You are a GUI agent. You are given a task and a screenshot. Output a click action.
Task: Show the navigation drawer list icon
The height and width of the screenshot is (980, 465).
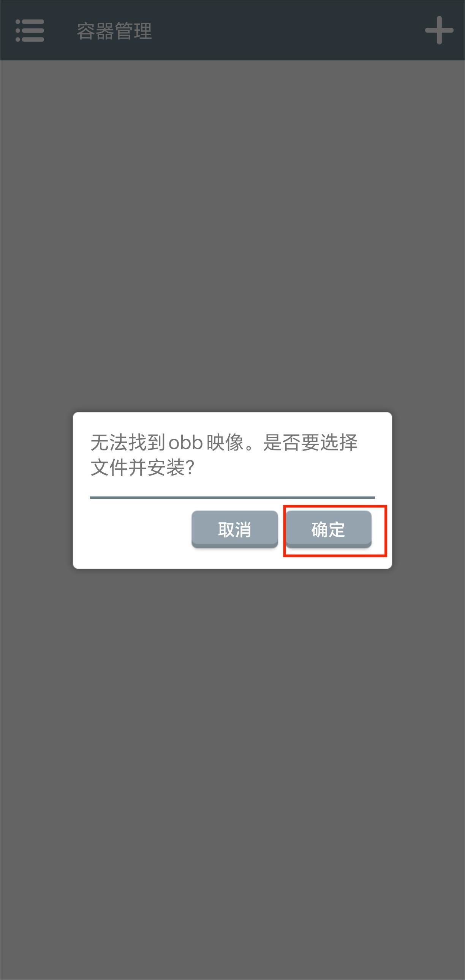tap(30, 30)
